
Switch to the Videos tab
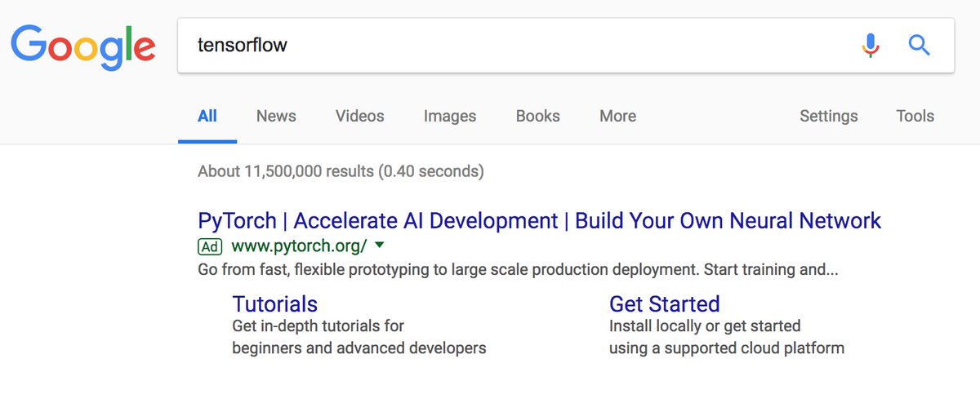pos(359,116)
